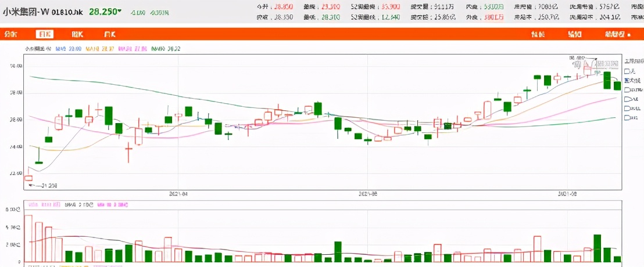The height and width of the screenshot is (267, 644).
Task: Toggle the checked indicator checkbox beside the chart
Action: pyautogui.click(x=627, y=80)
